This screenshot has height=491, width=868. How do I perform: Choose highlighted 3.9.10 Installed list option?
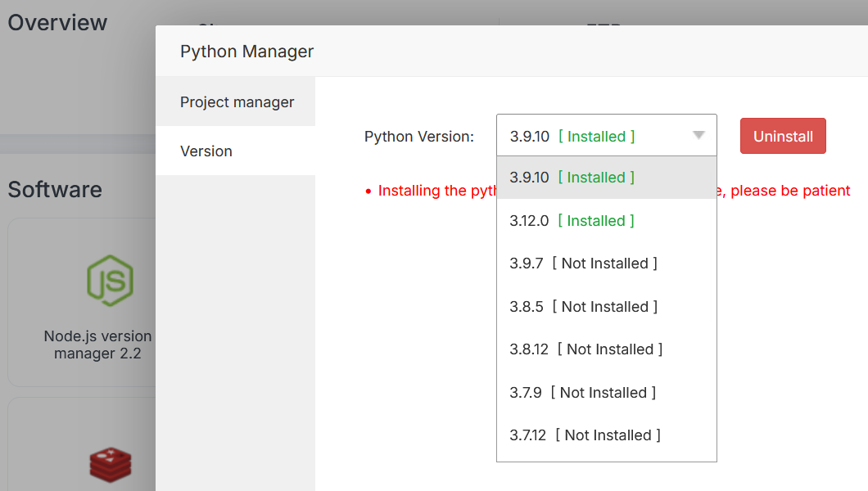572,178
